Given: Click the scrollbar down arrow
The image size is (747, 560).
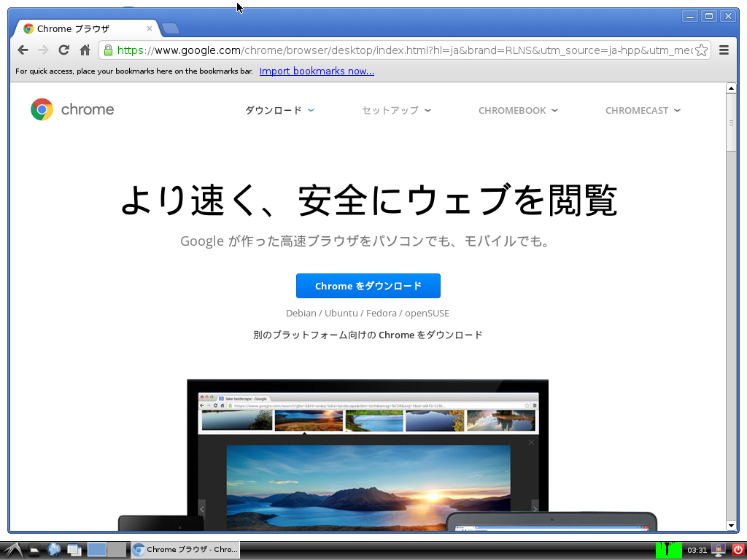Looking at the screenshot, I should pos(732,526).
